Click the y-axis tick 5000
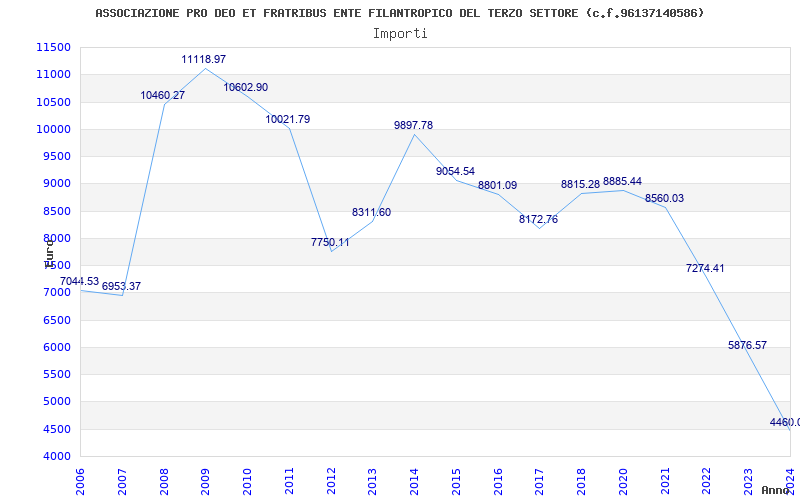 (x=56, y=402)
